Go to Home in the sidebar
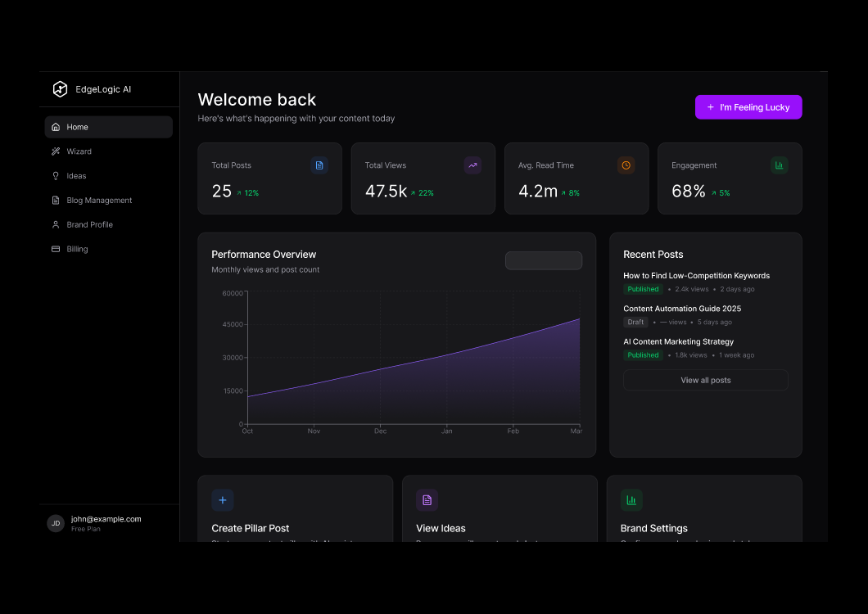868x614 pixels. point(108,127)
